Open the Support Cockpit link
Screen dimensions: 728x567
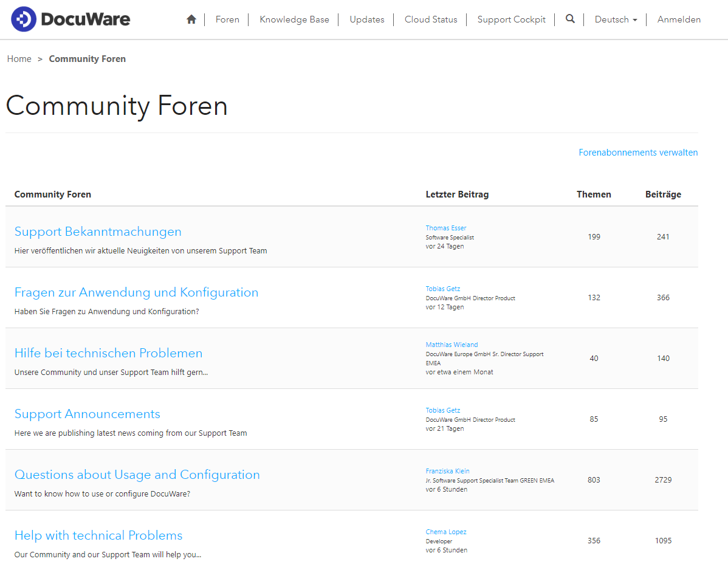(x=512, y=19)
